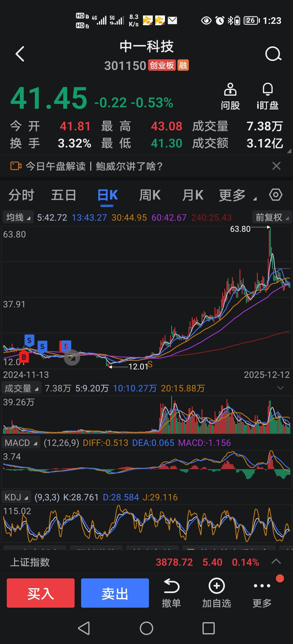Tap the 买入 buy button

click(x=41, y=593)
